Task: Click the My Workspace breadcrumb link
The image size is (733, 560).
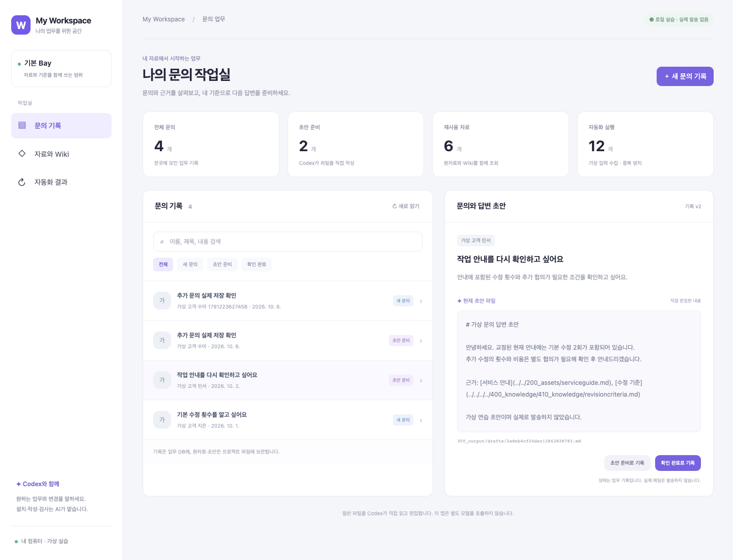Action: (163, 19)
